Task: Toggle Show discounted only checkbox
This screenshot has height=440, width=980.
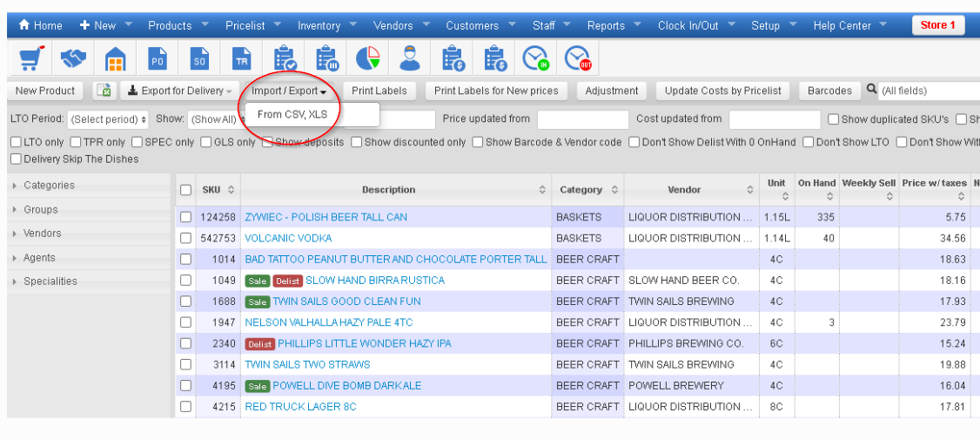Action: point(357,142)
